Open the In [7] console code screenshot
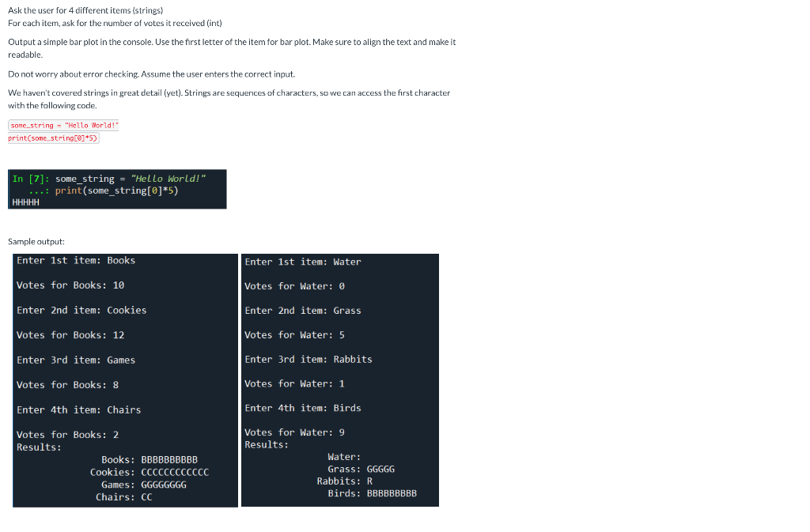The image size is (810, 532). (117, 190)
